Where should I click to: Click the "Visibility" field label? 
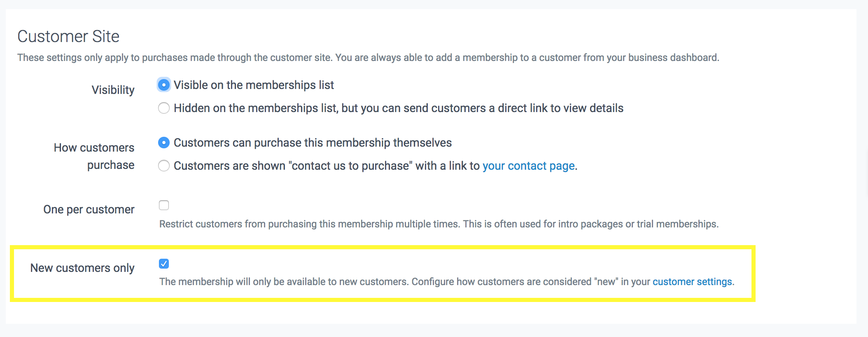click(113, 90)
